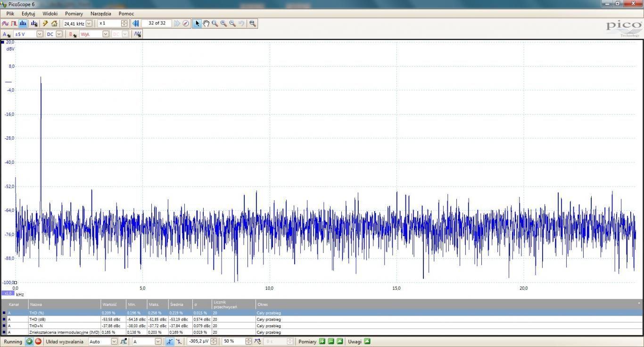Jump to first buffer waveform arrow
This screenshot has width=644, height=347.
136,23
